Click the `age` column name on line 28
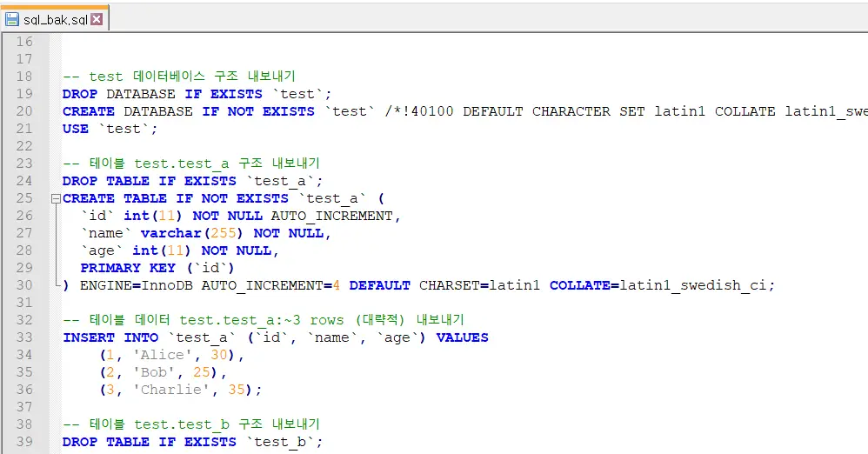868x454 pixels. [101, 250]
